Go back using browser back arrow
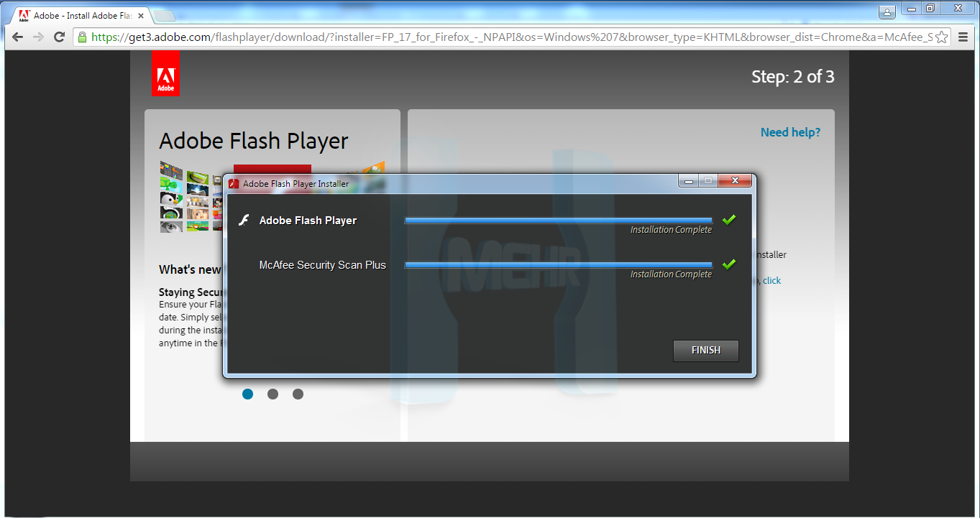The image size is (980, 518). pos(18,37)
